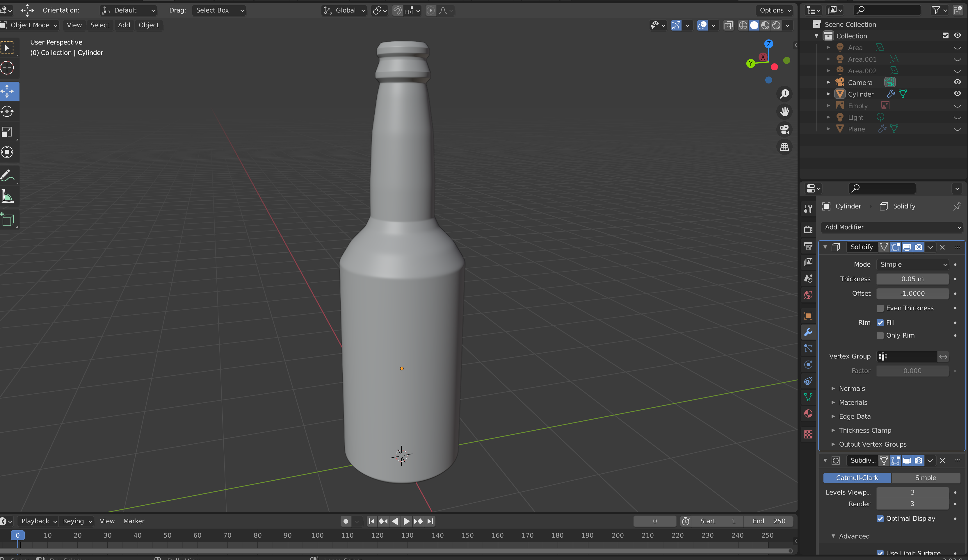968x560 pixels.
Task: Choose the Measure tool
Action: (8, 197)
